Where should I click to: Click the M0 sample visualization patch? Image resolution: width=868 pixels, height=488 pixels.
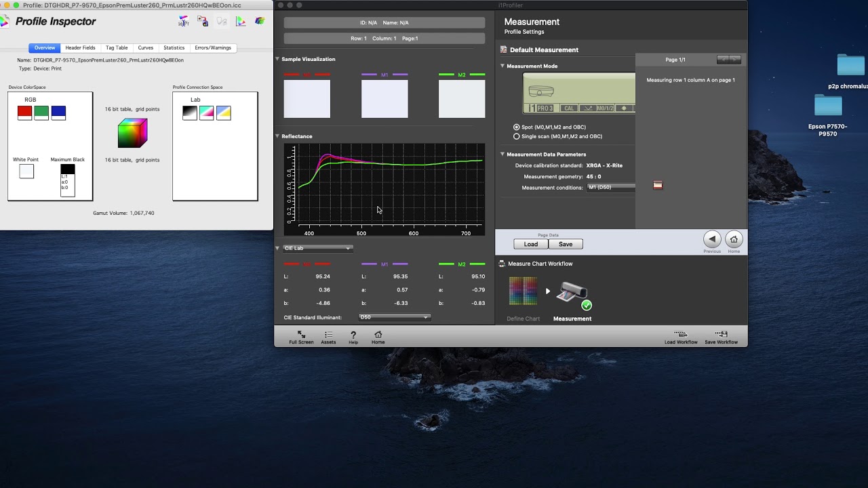pos(307,99)
